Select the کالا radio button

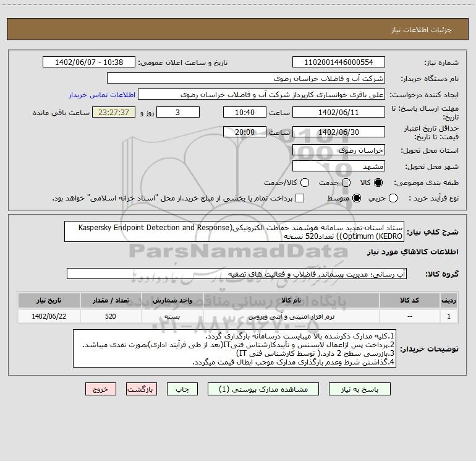378,183
